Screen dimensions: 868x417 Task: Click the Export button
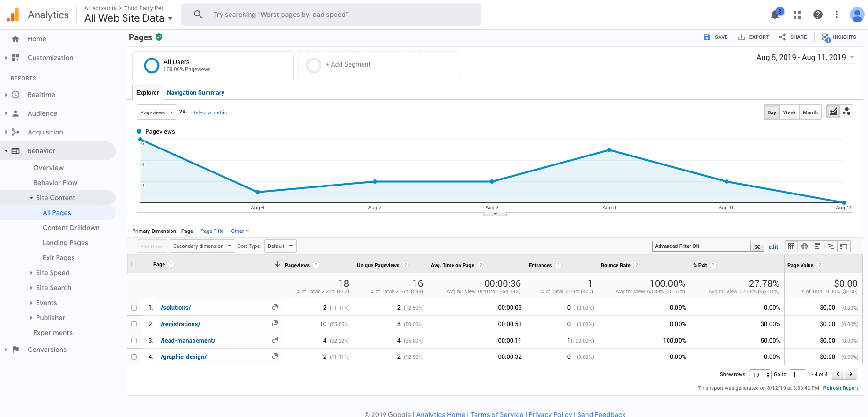tap(753, 37)
